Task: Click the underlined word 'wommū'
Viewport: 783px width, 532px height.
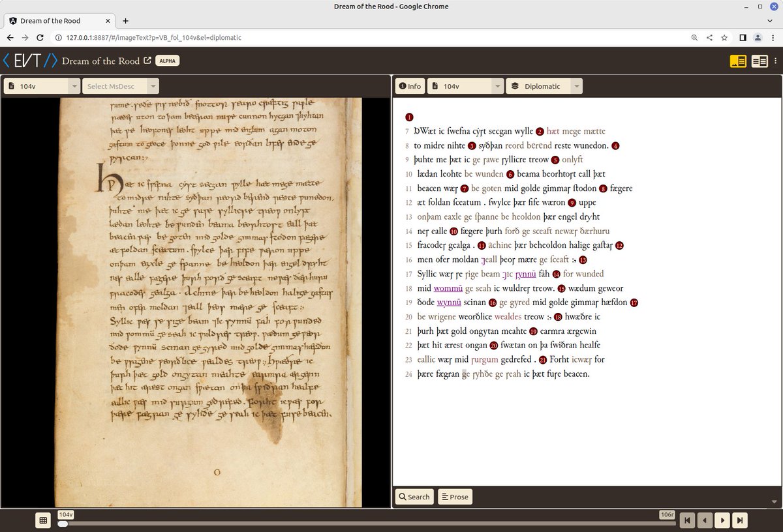Action: coord(449,288)
